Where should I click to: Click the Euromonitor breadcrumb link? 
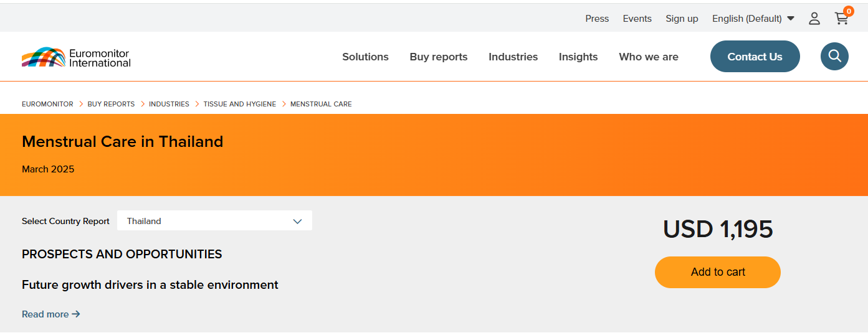[47, 104]
